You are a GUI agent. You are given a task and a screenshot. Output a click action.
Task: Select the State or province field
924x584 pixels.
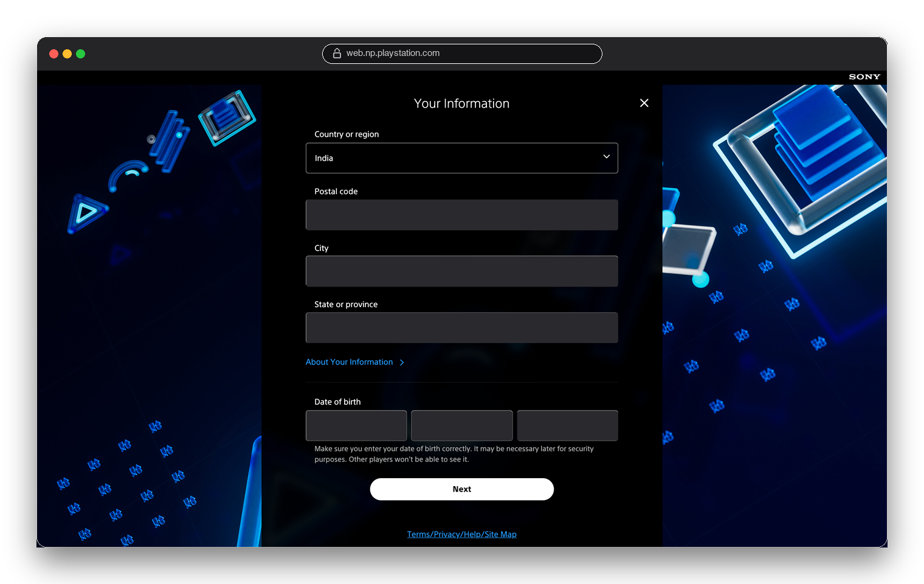[x=462, y=328]
